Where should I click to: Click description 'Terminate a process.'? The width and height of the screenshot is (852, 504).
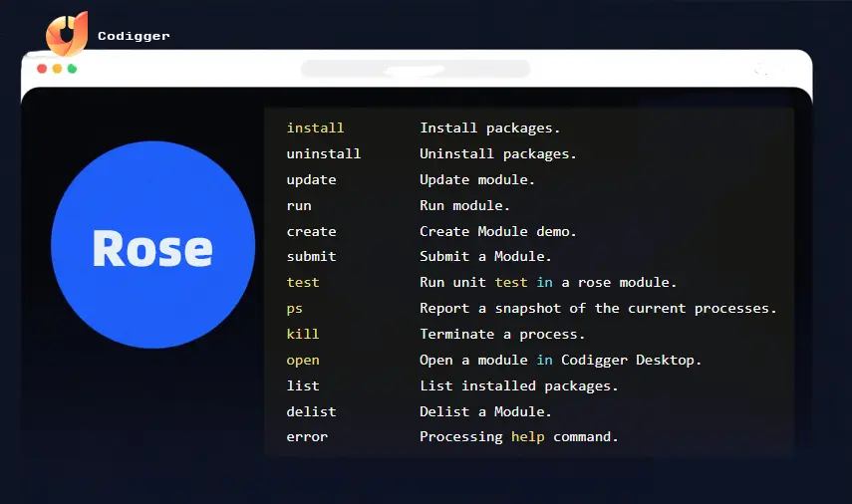point(502,334)
